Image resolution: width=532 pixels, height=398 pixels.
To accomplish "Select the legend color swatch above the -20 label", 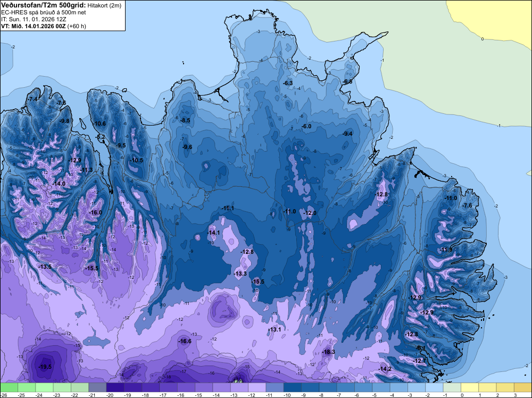I will 115,387.
